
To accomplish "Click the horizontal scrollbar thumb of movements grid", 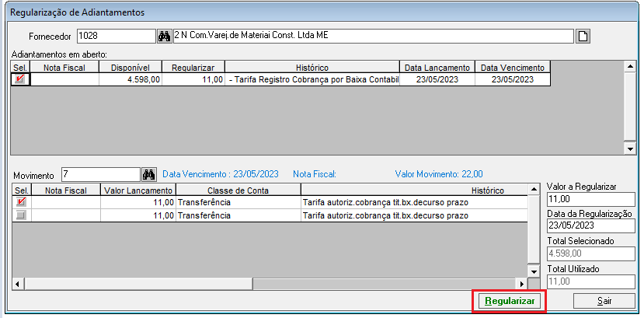I will [138, 284].
